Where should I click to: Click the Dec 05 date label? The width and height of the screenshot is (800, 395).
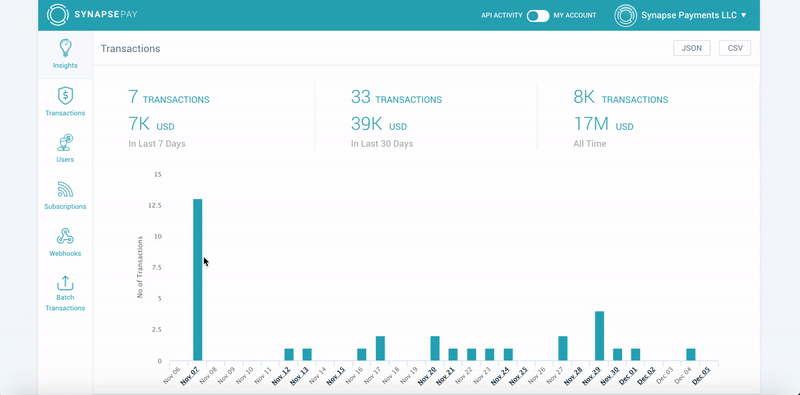coord(701,377)
